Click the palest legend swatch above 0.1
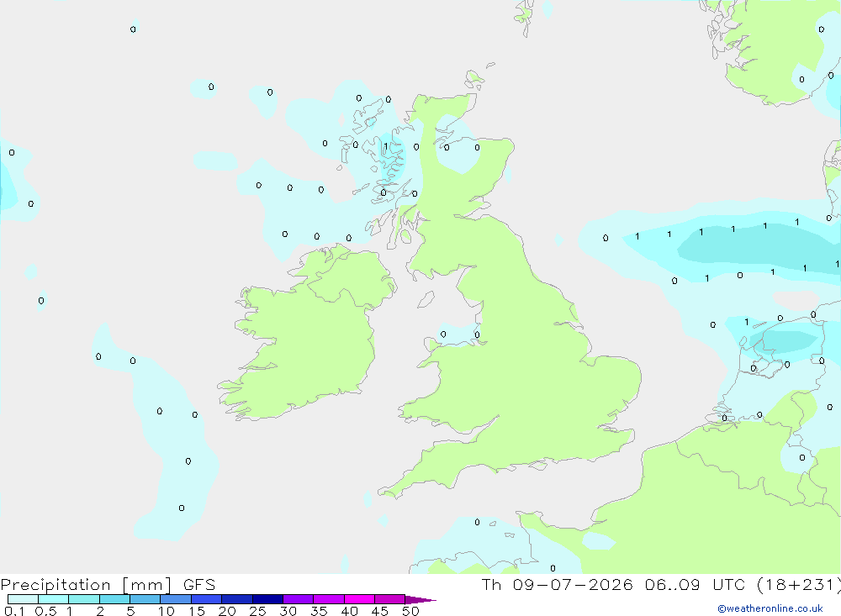 [x=23, y=599]
